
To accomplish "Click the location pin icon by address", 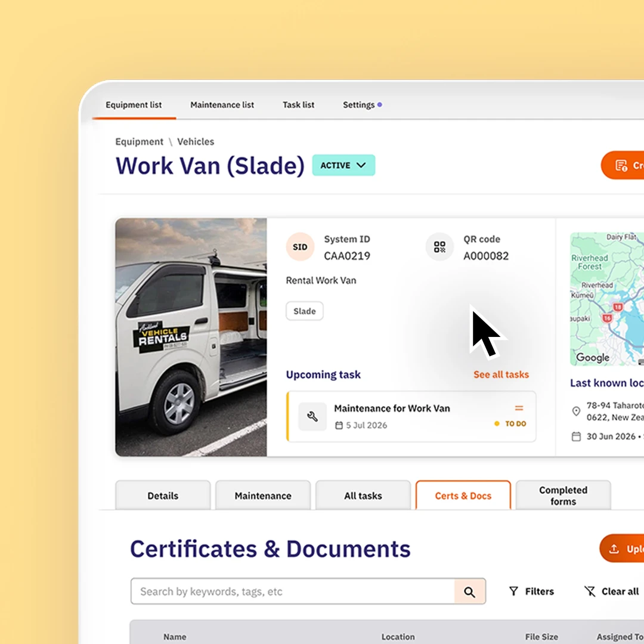I will (x=576, y=411).
